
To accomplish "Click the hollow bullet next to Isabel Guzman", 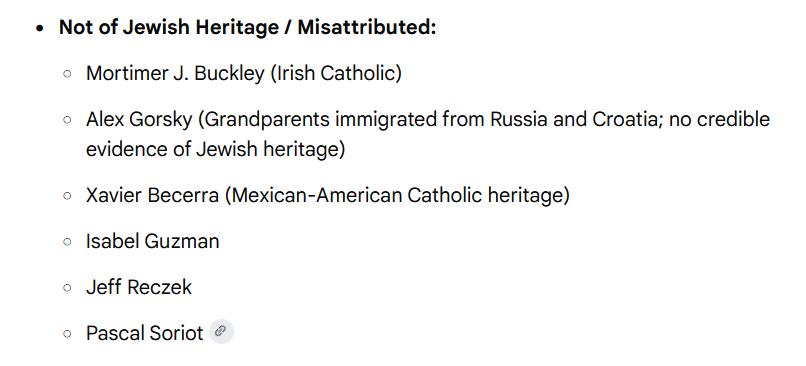I will pyautogui.click(x=67, y=242).
